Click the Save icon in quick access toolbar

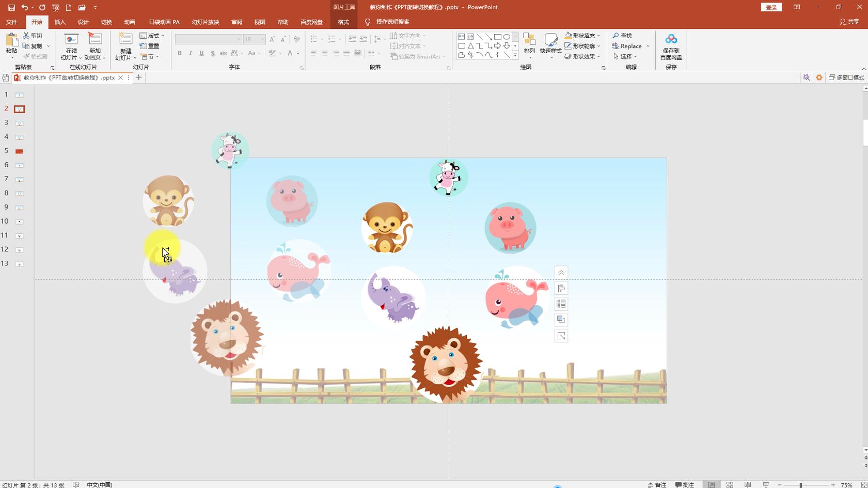tap(11, 7)
